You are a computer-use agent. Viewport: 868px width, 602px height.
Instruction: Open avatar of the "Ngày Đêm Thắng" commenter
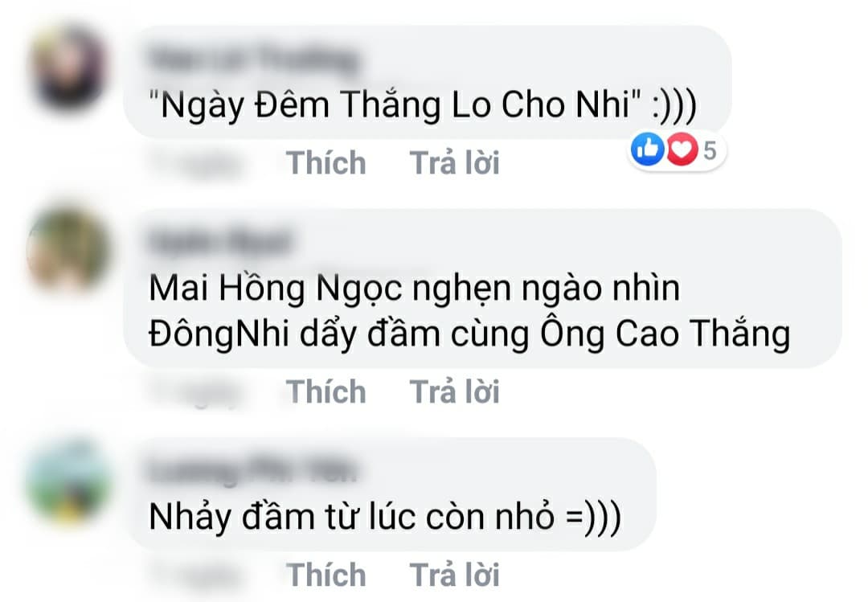(68, 68)
